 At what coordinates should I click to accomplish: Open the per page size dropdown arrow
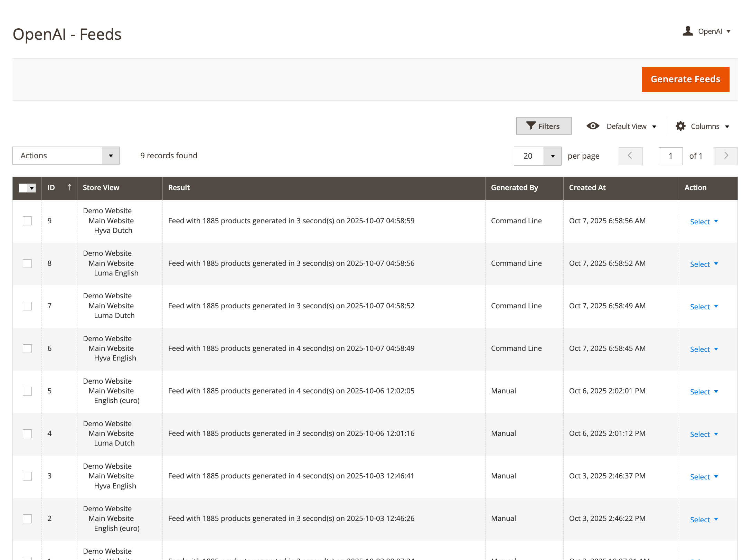552,156
